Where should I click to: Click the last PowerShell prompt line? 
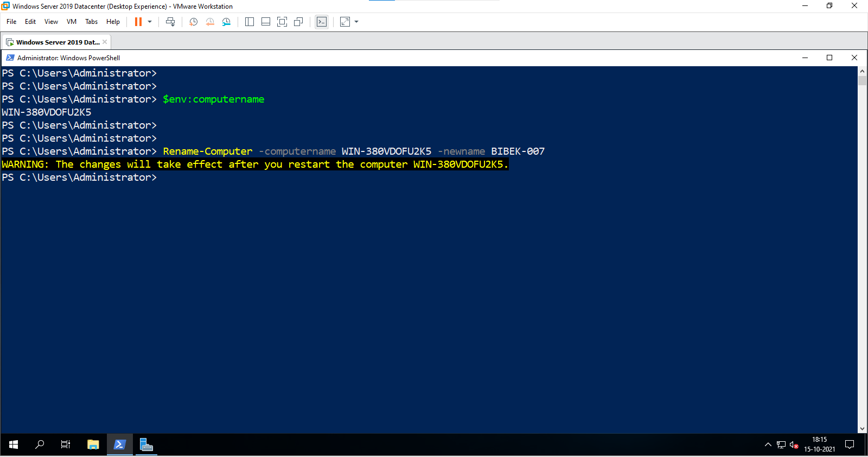(x=79, y=177)
